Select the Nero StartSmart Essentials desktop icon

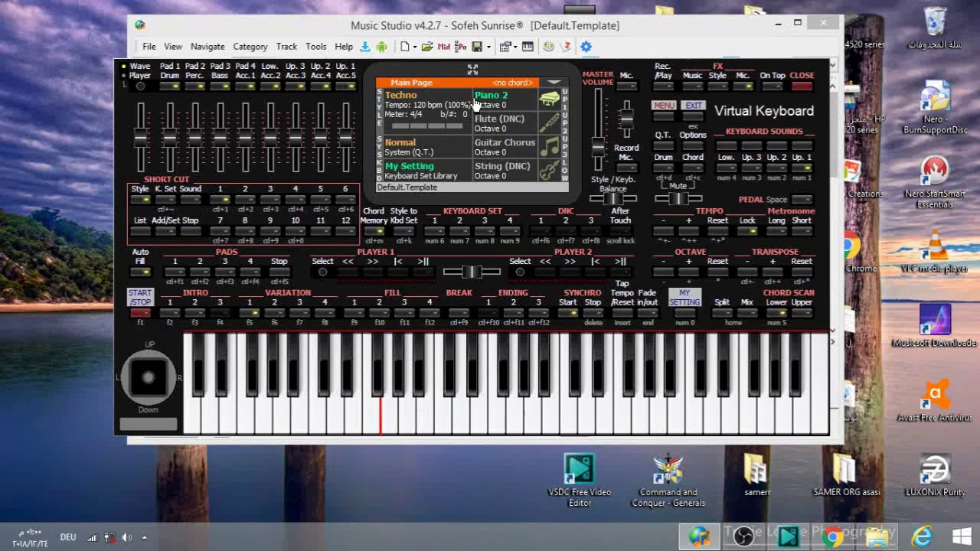point(935,182)
